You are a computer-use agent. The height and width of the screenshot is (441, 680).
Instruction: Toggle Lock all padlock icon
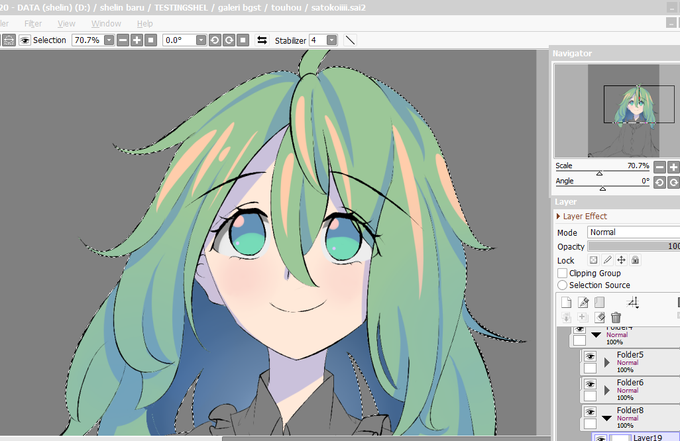pyautogui.click(x=635, y=260)
